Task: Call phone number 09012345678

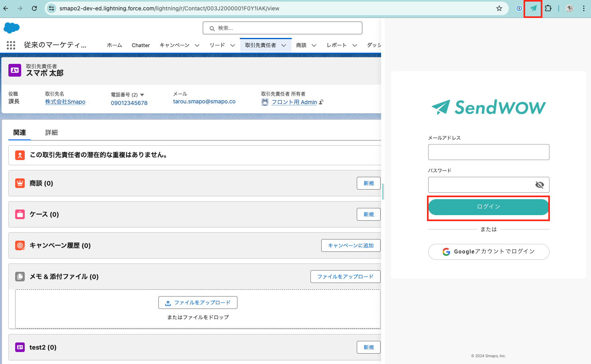Action: [x=129, y=103]
